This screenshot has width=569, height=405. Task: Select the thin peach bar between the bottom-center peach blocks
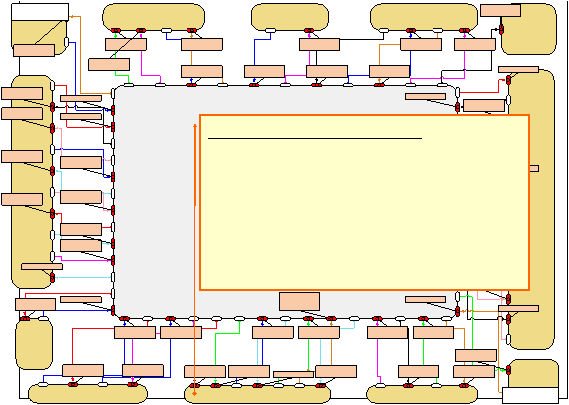pos(293,374)
